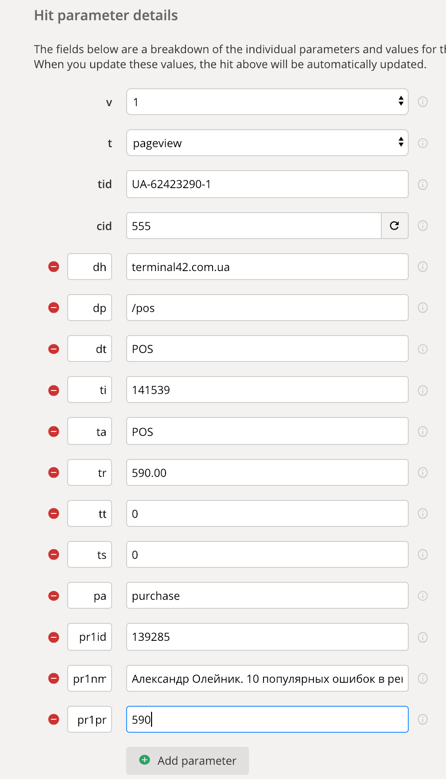This screenshot has height=779, width=446.
Task: Edit the tid value UA-62423290-1
Action: point(267,184)
